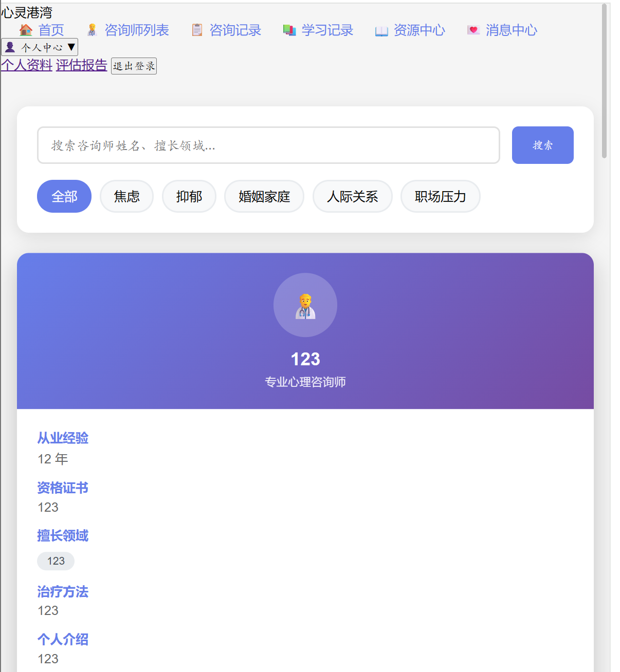Click the books icon next to 学习记录

(x=289, y=30)
